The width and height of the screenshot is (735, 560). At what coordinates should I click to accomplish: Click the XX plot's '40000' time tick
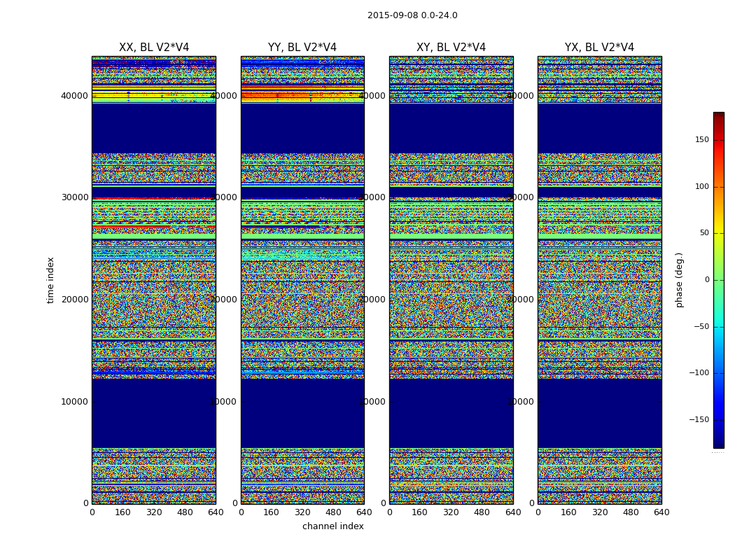74,96
